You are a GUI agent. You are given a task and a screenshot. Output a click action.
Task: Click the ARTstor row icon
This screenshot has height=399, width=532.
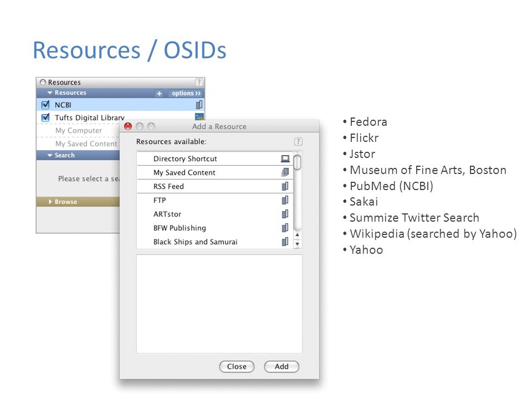coord(285,214)
